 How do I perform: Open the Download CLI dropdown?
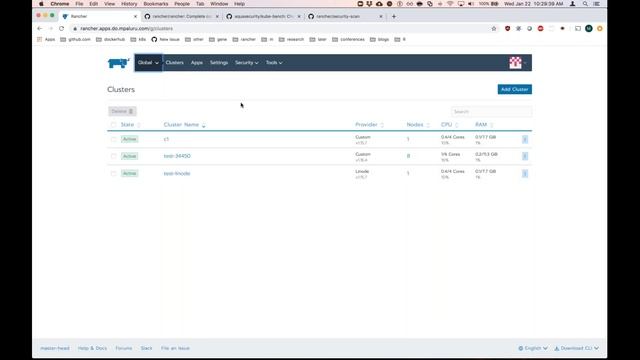coord(576,348)
